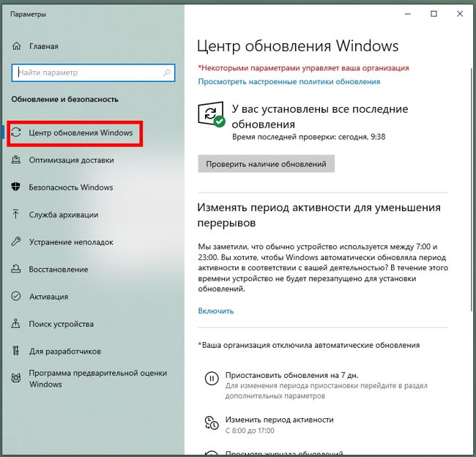Maximize the Параметры window

pyautogui.click(x=434, y=14)
